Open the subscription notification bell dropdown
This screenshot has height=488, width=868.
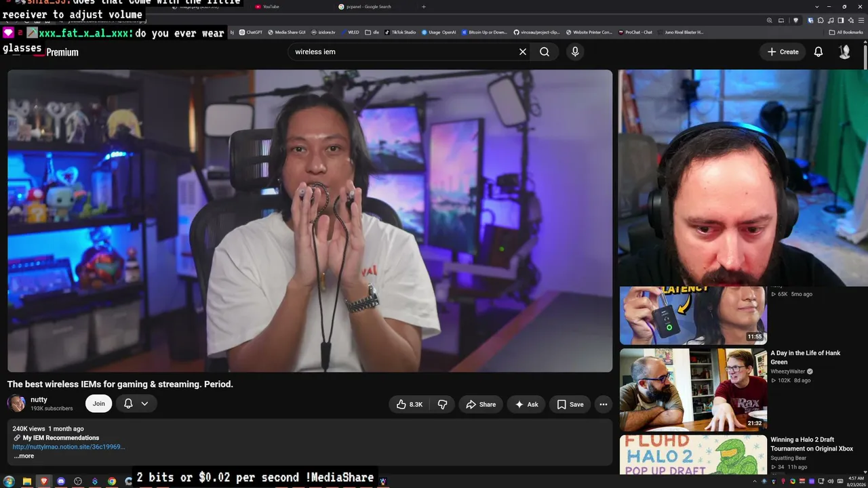[x=136, y=404]
